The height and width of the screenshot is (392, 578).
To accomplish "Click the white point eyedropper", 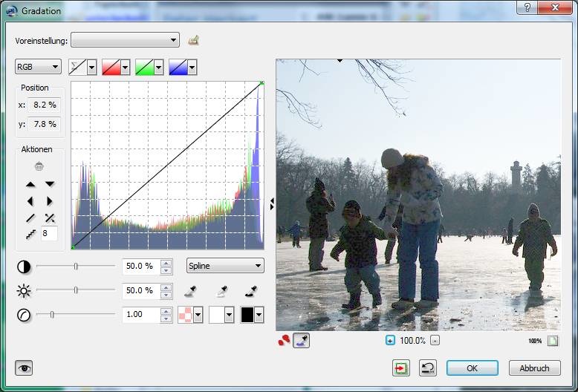I will 189,290.
